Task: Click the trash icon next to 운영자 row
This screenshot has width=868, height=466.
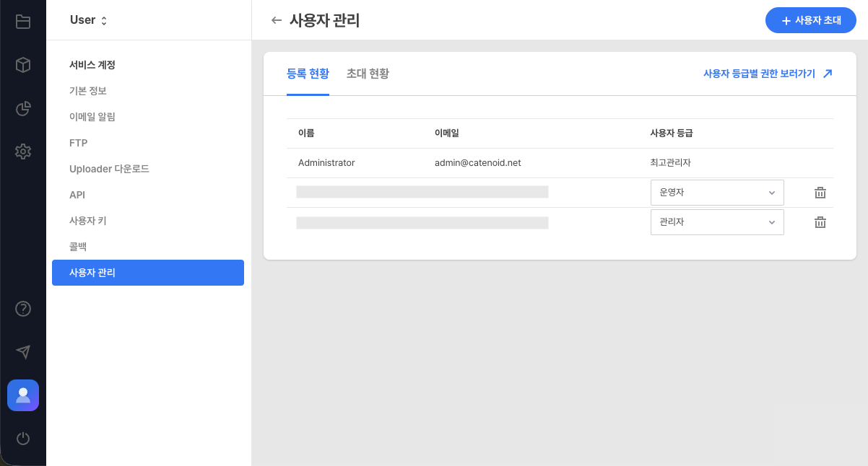Action: [820, 192]
